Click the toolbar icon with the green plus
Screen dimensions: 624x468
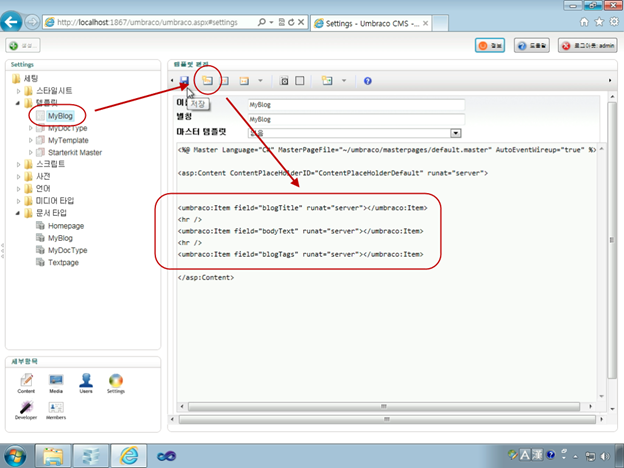(327, 81)
